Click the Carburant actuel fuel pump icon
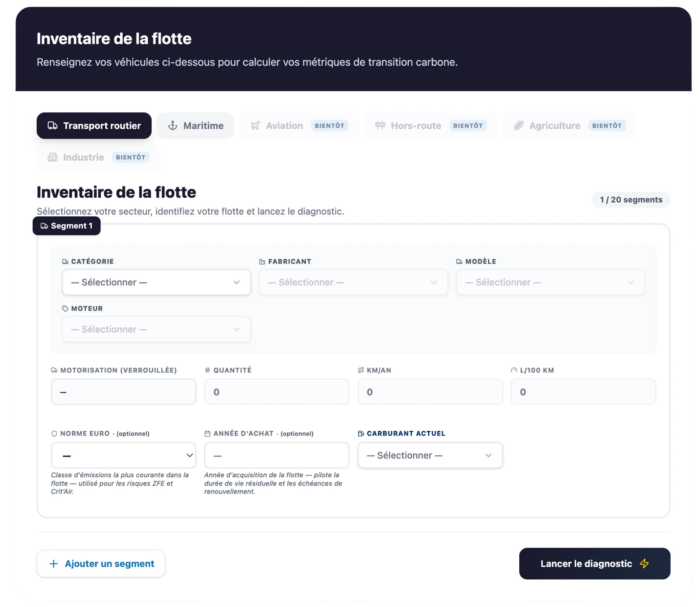Viewport: 700px width, 607px height. click(361, 434)
